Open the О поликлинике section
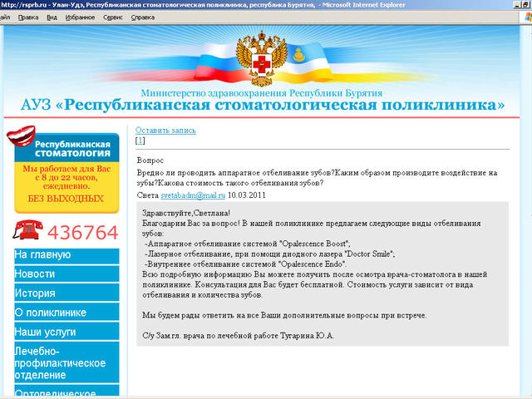Image resolution: width=532 pixels, height=399 pixels. (x=66, y=312)
